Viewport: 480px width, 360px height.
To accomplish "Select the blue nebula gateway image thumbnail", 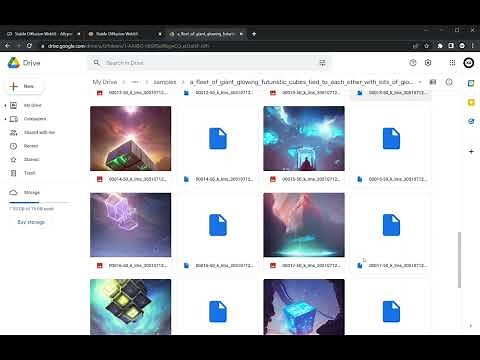I will click(x=304, y=139).
